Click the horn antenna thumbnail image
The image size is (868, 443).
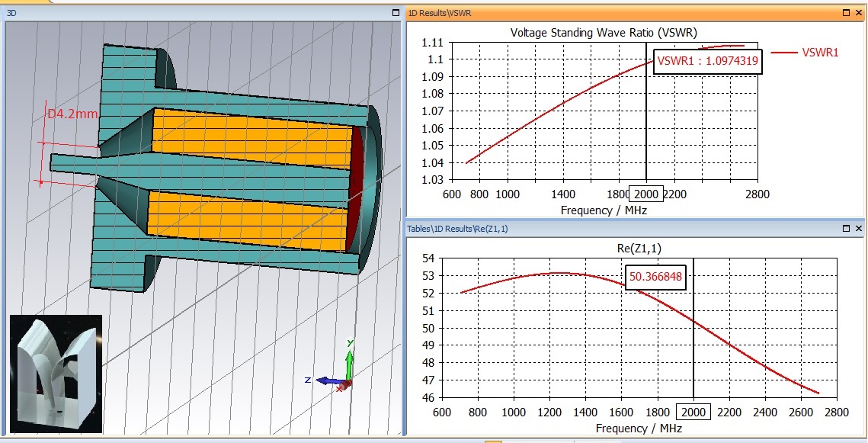pyautogui.click(x=56, y=374)
